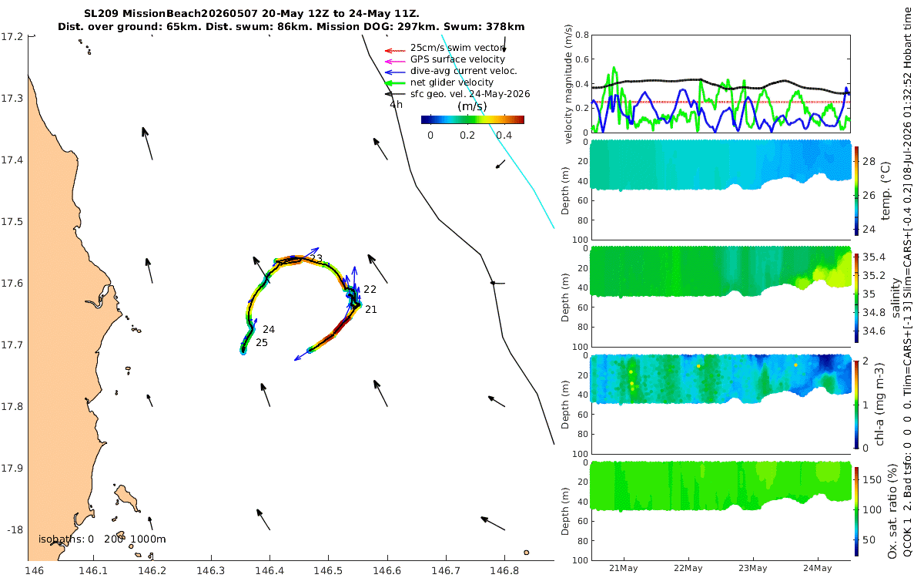The height and width of the screenshot is (578, 924).
Task: Click the 22May date axis label
Action: [x=688, y=569]
